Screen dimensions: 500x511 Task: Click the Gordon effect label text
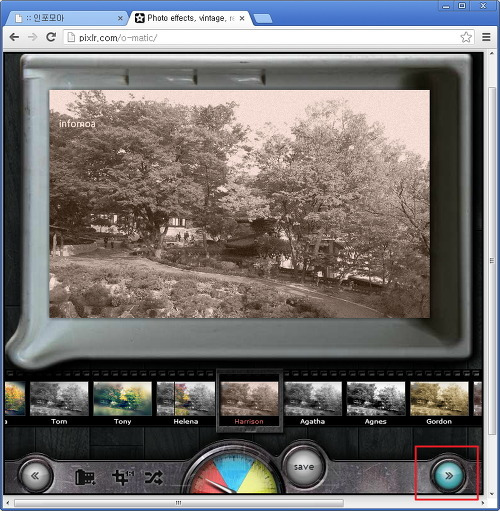[439, 421]
